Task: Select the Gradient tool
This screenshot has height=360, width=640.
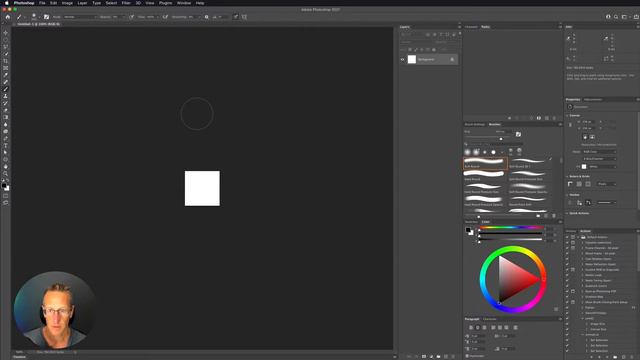Action: (6, 117)
